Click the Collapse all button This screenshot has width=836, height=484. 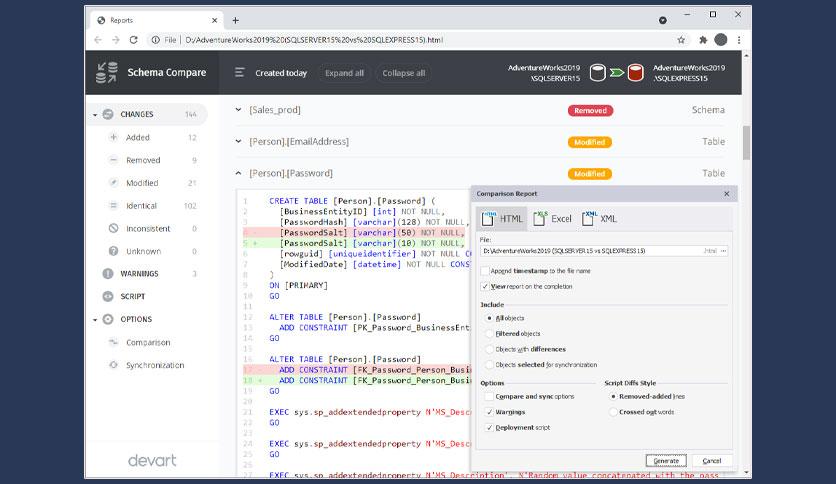click(403, 73)
